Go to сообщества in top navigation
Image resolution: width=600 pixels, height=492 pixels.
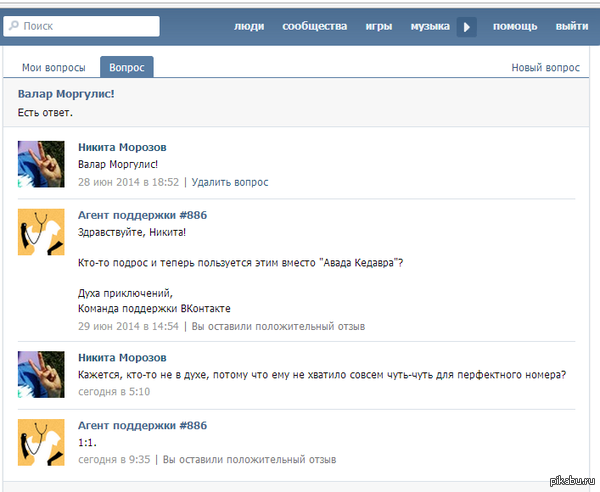click(x=314, y=26)
